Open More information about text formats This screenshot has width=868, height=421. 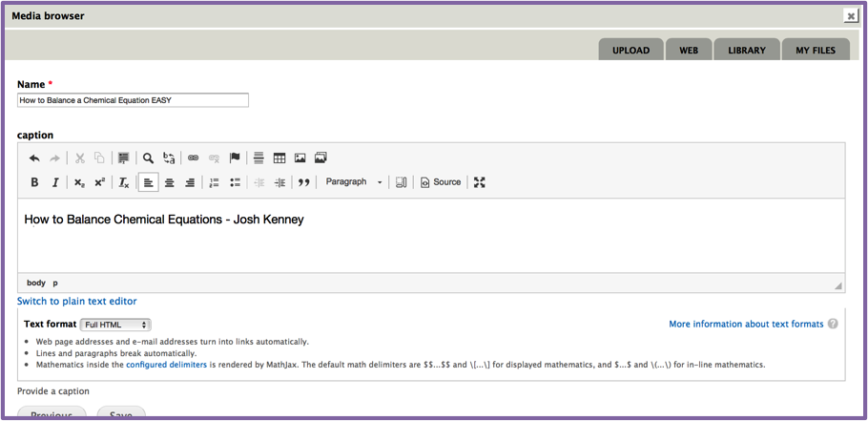coord(745,325)
